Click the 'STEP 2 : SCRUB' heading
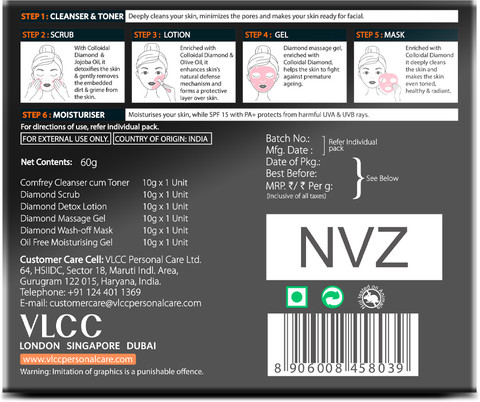Screen dimensions: 480x402 click(48, 35)
